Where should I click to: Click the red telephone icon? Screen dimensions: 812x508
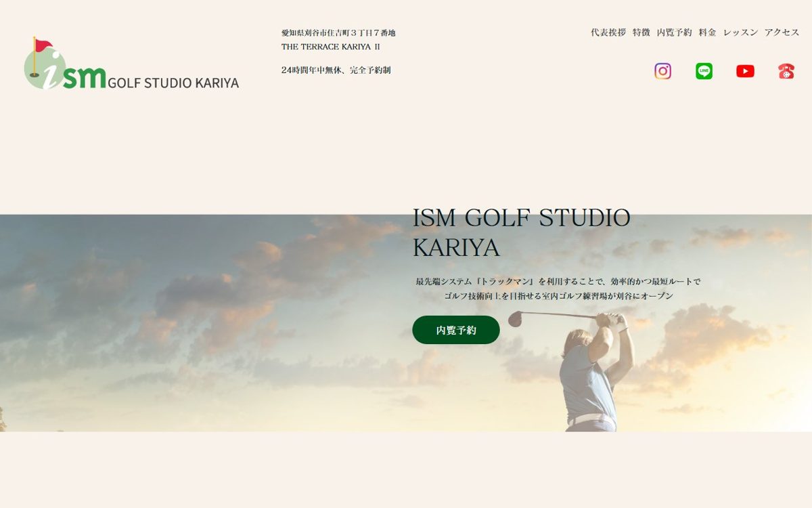tap(786, 71)
